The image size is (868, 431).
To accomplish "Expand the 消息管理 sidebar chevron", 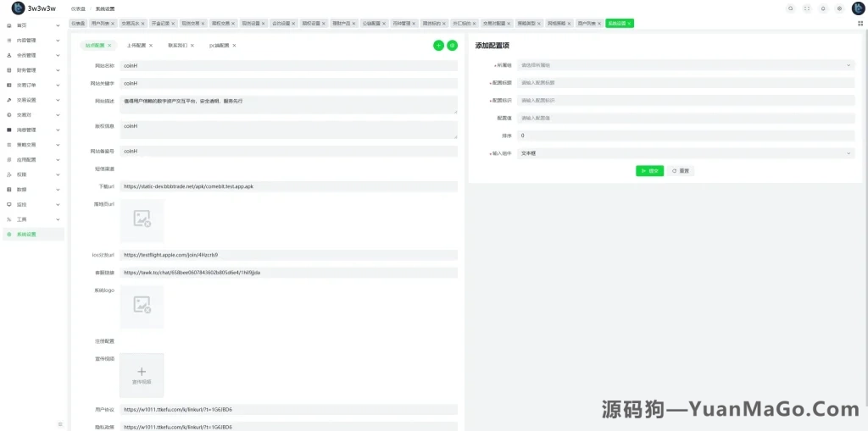I will 58,130.
